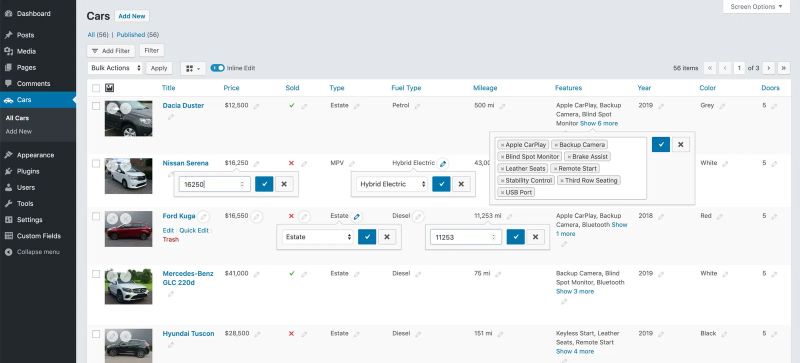Cancel the Hybrid Electric fuel type edit
The height and width of the screenshot is (363, 800).
pos(461,184)
